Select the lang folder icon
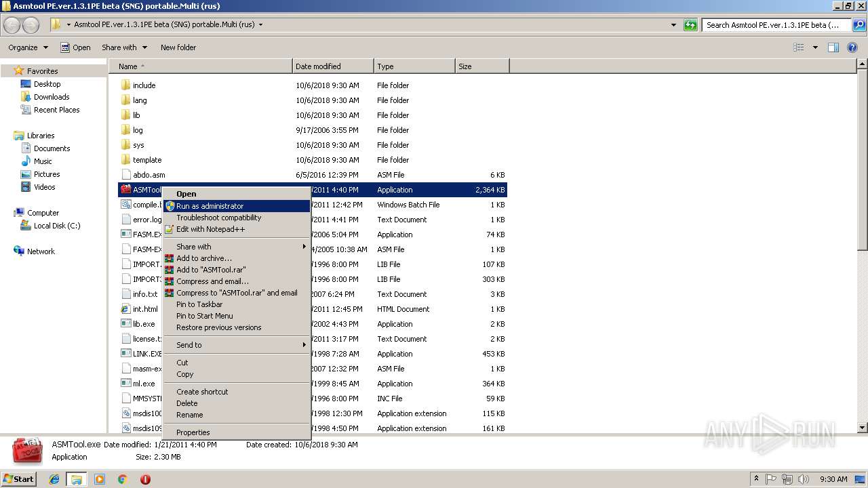This screenshot has height=488, width=868. click(x=125, y=100)
